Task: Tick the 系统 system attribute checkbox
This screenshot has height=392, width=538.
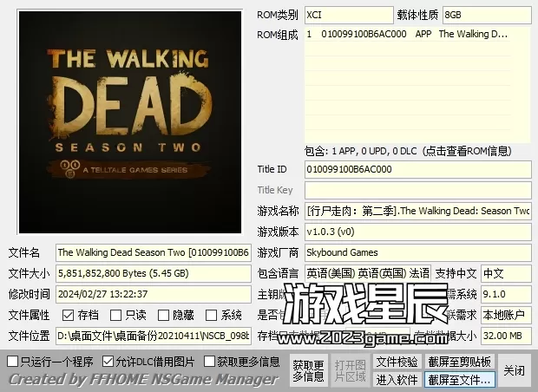Action: tap(212, 315)
